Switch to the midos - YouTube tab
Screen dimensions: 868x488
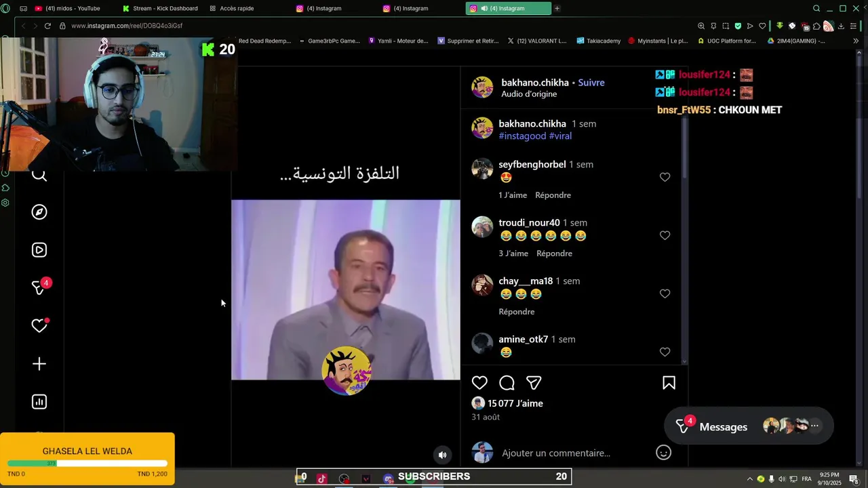[x=73, y=8]
